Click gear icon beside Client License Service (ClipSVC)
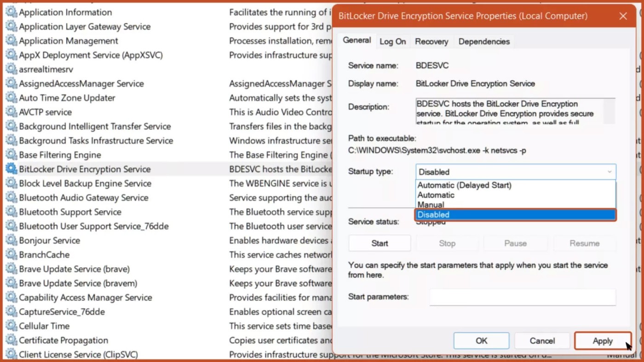The width and height of the screenshot is (644, 362). (11, 354)
